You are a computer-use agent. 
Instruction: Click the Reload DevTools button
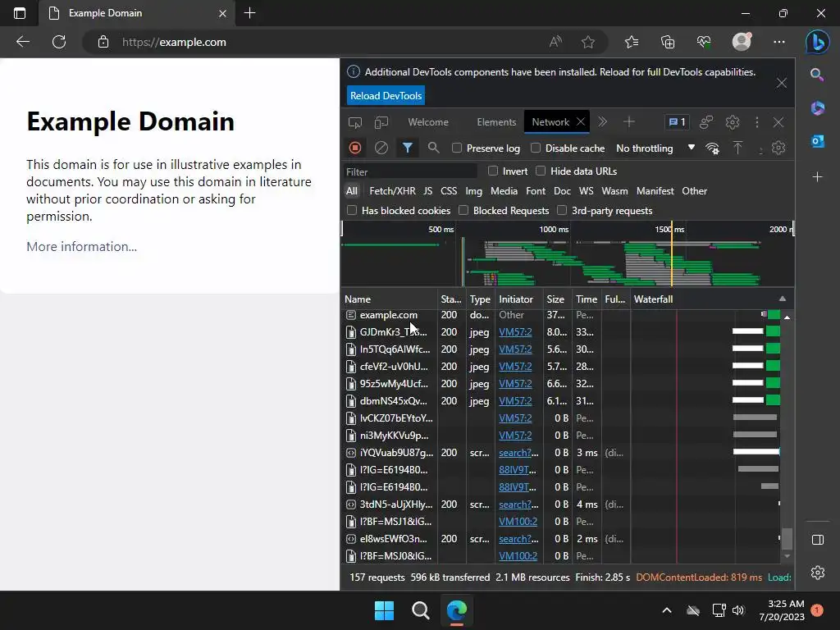[x=386, y=96]
